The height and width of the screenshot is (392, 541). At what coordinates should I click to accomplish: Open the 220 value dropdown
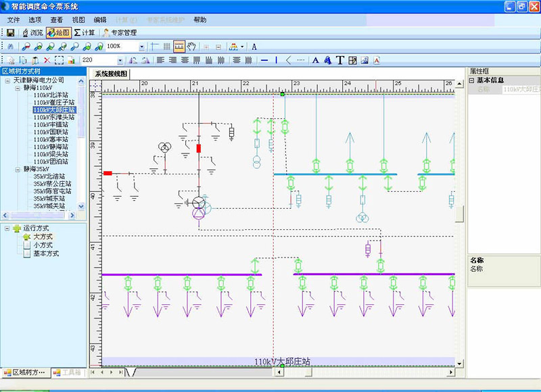coord(120,61)
